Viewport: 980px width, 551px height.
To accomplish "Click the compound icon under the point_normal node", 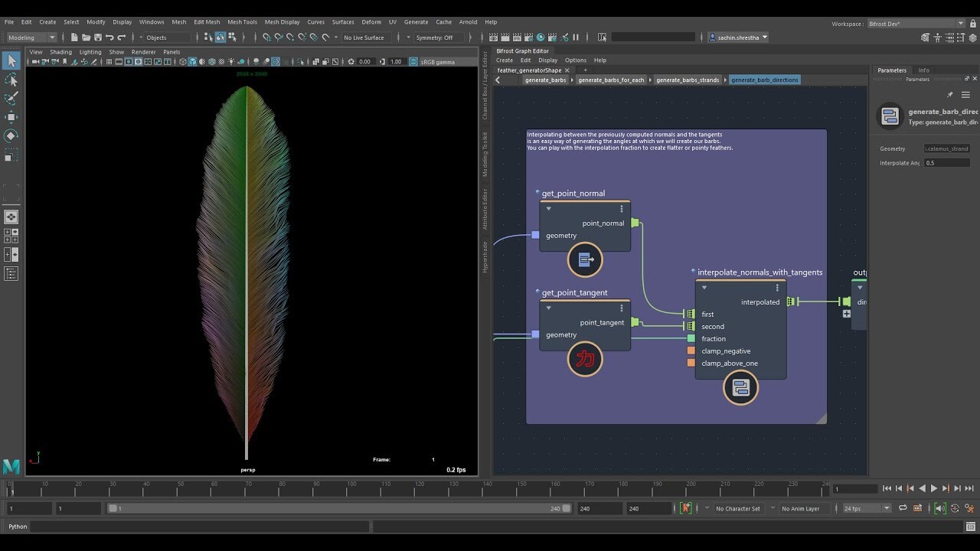I will pyautogui.click(x=585, y=259).
